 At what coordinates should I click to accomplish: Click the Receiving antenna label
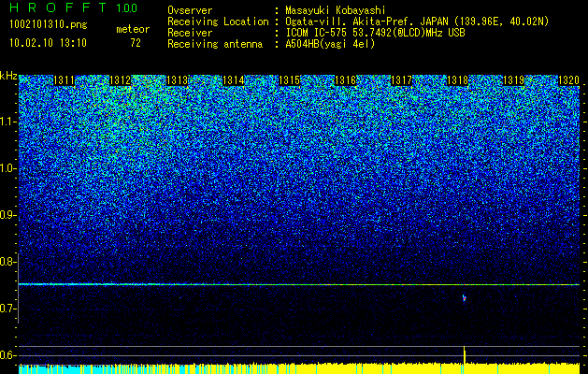click(x=215, y=44)
